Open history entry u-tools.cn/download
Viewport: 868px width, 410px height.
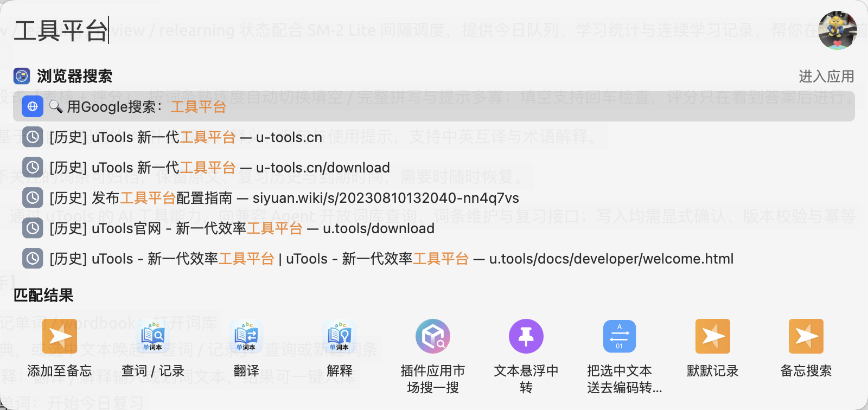tap(434, 168)
